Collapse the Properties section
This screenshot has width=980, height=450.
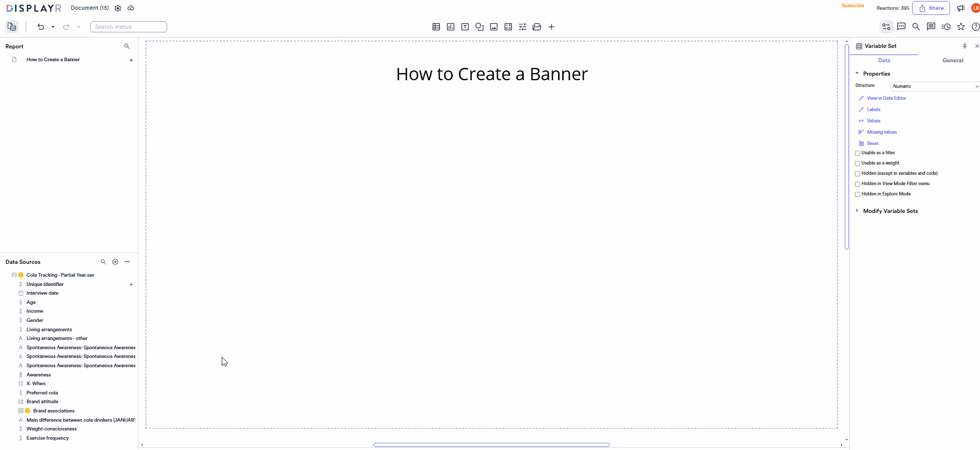pos(857,74)
